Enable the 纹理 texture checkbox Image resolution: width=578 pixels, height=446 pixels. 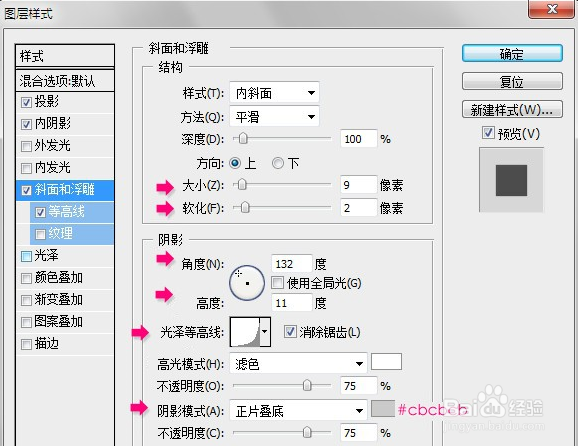point(40,234)
